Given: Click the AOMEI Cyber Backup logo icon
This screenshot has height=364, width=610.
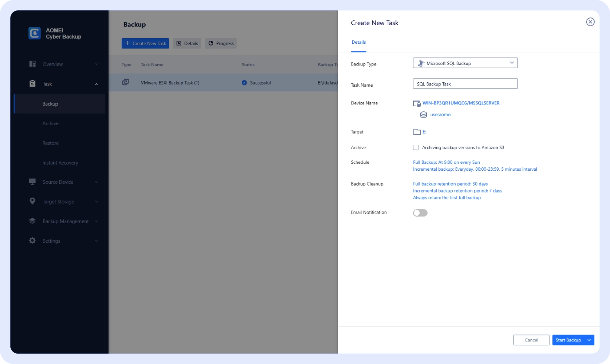Looking at the screenshot, I should click(x=35, y=33).
